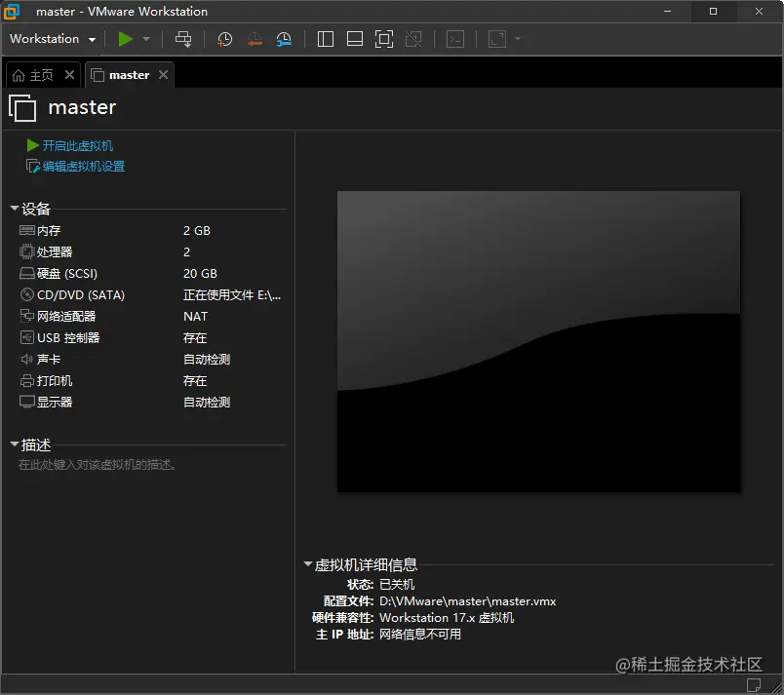Switch to Unity mode icon

click(x=413, y=39)
